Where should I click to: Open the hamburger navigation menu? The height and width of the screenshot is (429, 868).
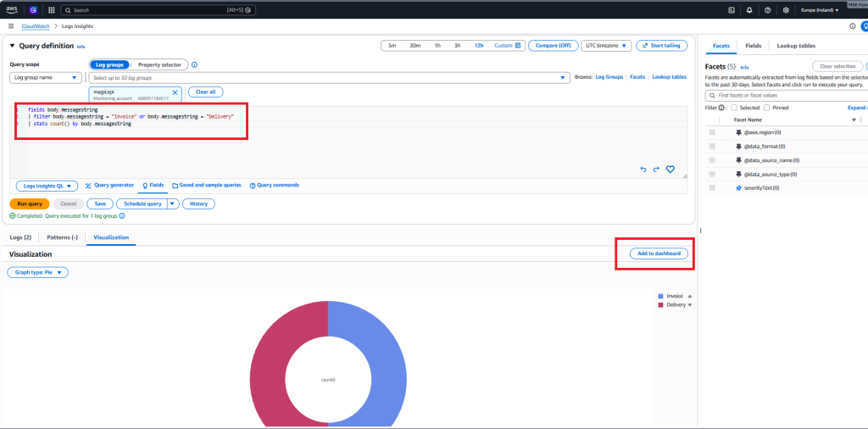(x=11, y=26)
